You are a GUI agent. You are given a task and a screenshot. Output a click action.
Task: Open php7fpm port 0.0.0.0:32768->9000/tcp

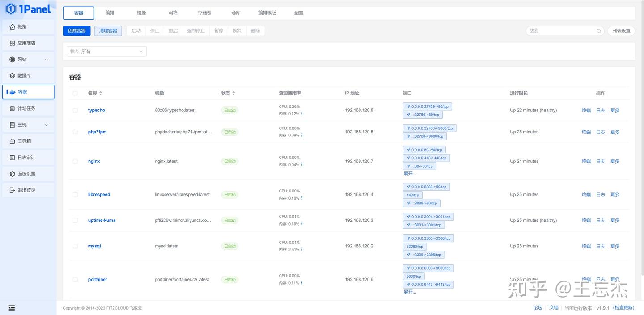point(429,128)
